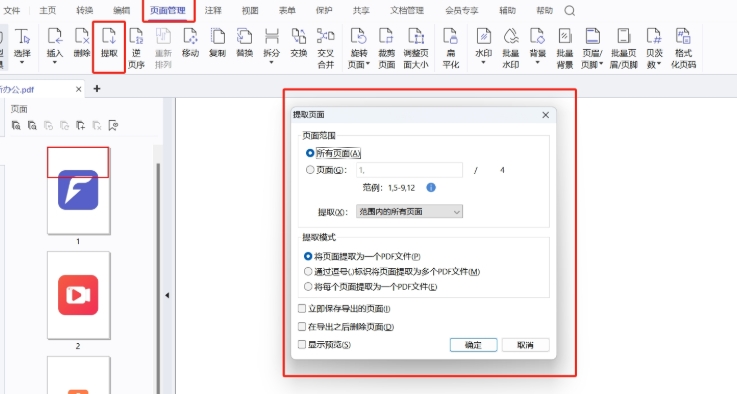
Task: Click the search magnifier in the menu bar
Action: point(570,10)
